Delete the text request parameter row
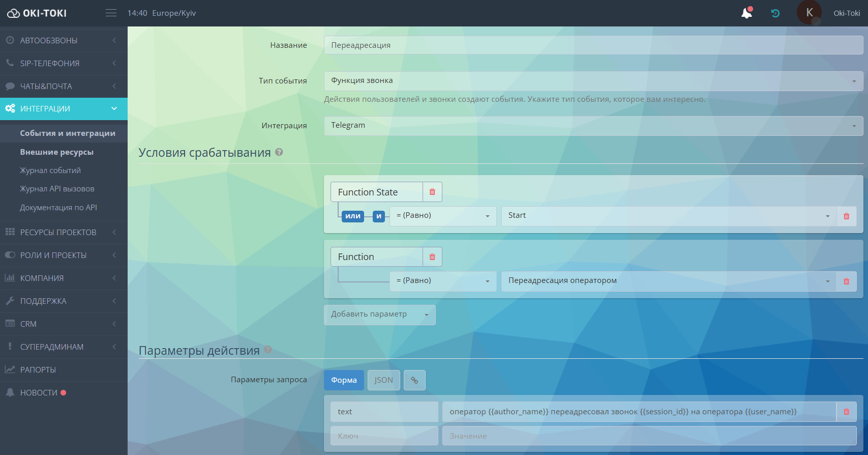Image resolution: width=868 pixels, height=455 pixels. point(846,412)
